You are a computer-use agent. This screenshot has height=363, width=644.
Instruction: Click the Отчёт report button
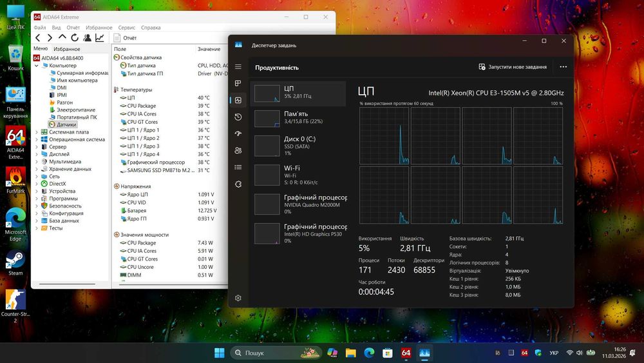click(x=126, y=38)
